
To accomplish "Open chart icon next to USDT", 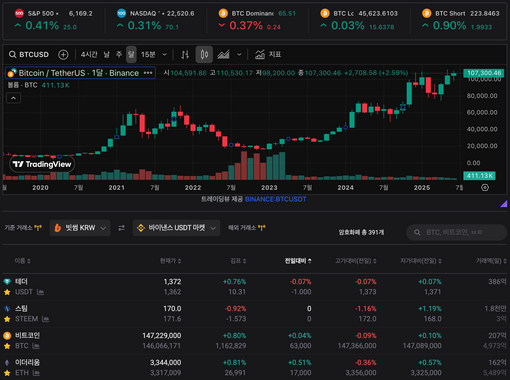I will pos(40,292).
